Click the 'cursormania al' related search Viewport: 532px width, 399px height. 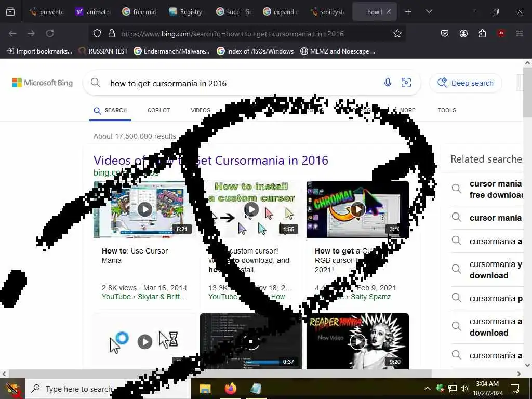(x=487, y=241)
